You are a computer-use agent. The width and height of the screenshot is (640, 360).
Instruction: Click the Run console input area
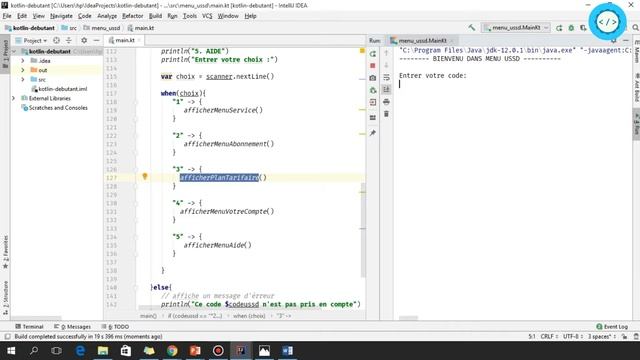[514, 84]
